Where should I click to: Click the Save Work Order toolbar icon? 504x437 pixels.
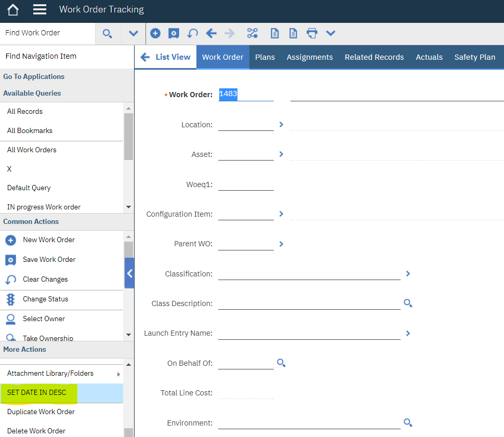[174, 33]
